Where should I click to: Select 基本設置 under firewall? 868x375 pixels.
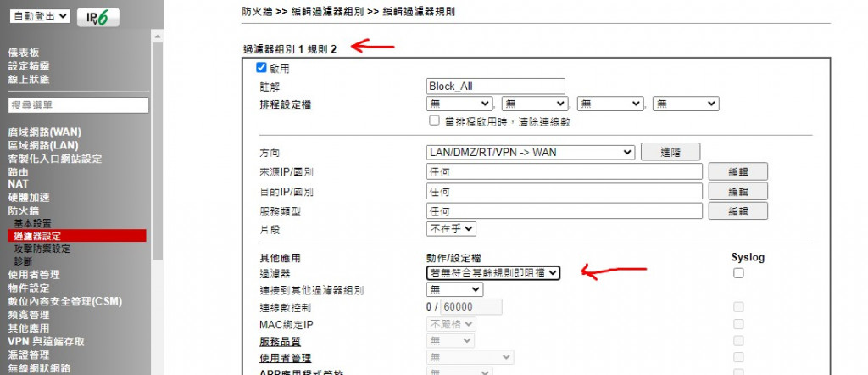point(33,223)
